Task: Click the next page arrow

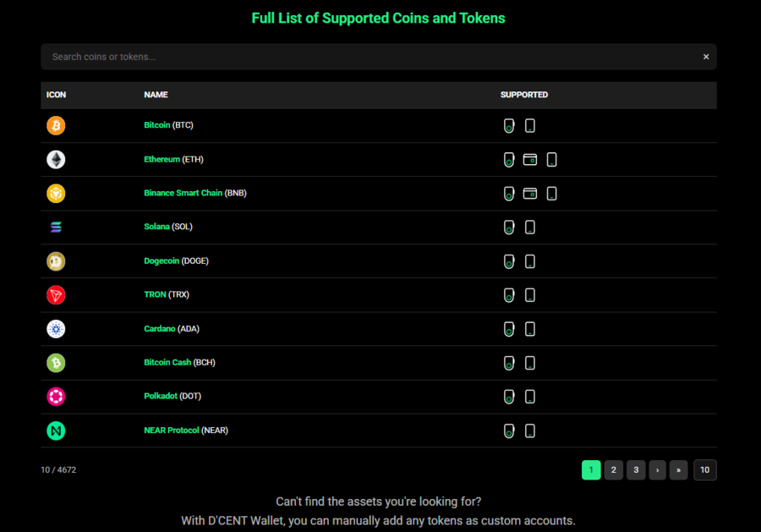Action: pos(657,469)
